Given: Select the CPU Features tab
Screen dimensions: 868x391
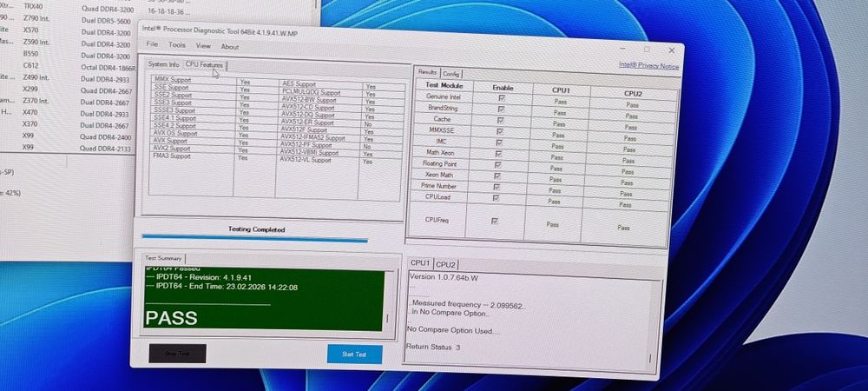Looking at the screenshot, I should (x=204, y=65).
